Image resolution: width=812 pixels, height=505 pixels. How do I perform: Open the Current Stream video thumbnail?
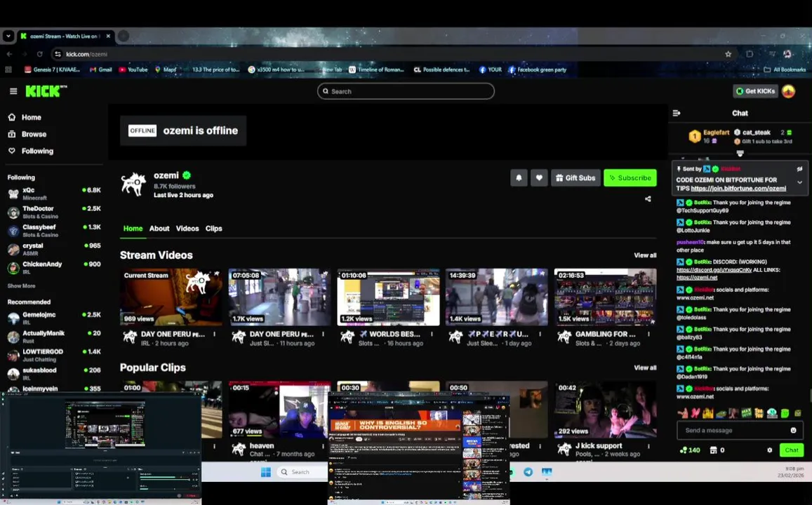click(171, 297)
